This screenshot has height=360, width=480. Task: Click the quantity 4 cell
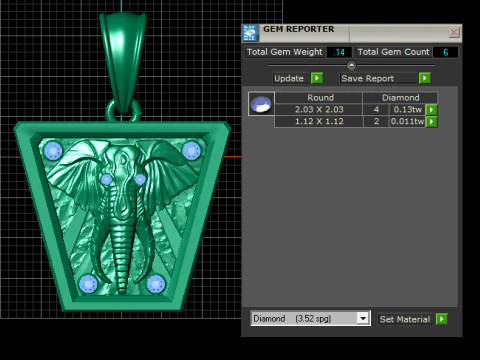[x=376, y=109]
